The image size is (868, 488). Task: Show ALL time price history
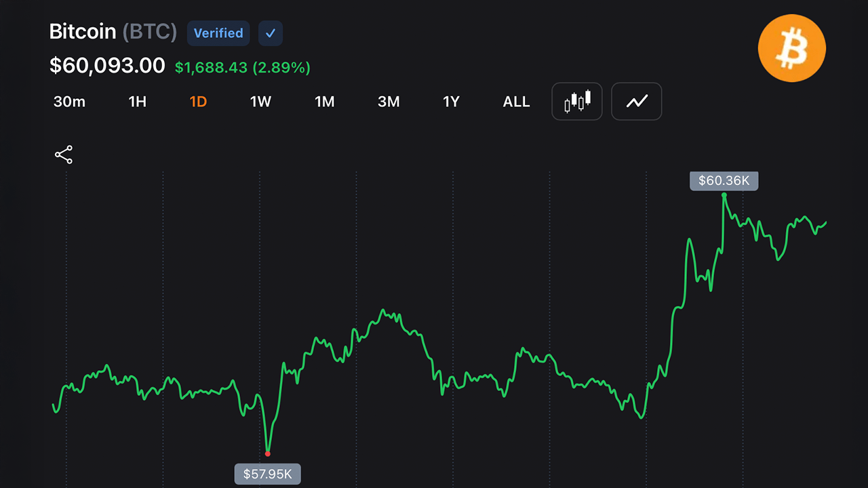(516, 102)
